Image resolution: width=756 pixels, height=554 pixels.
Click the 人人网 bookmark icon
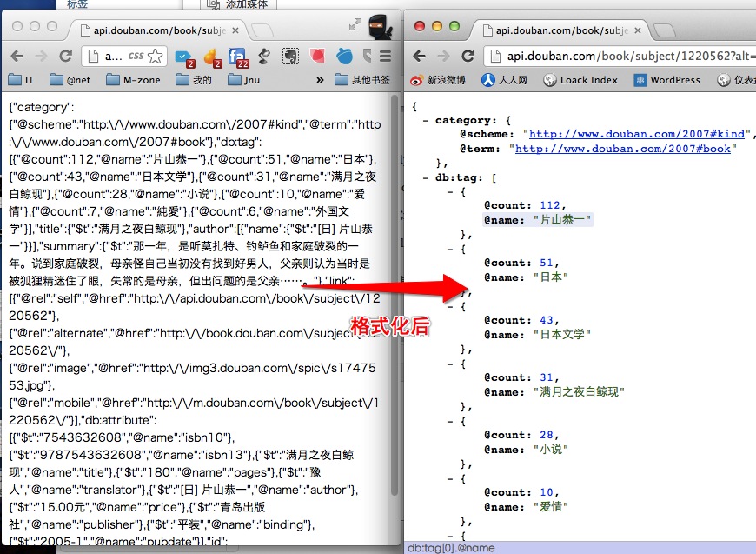coord(487,80)
